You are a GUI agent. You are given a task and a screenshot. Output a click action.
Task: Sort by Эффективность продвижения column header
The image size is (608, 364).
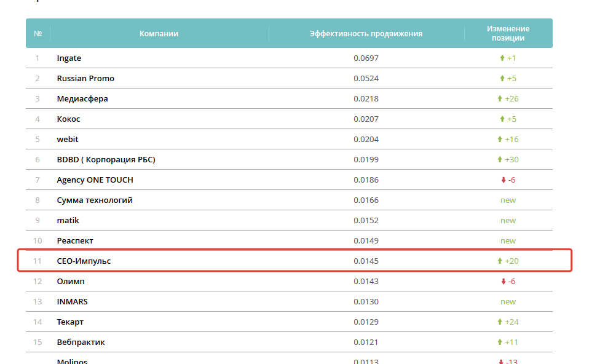(x=366, y=34)
